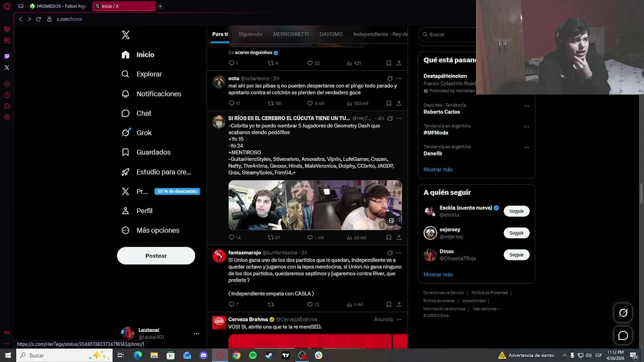This screenshot has height=362, width=644.
Task: Open Spotify from Windows taskbar
Action: pyautogui.click(x=253, y=355)
